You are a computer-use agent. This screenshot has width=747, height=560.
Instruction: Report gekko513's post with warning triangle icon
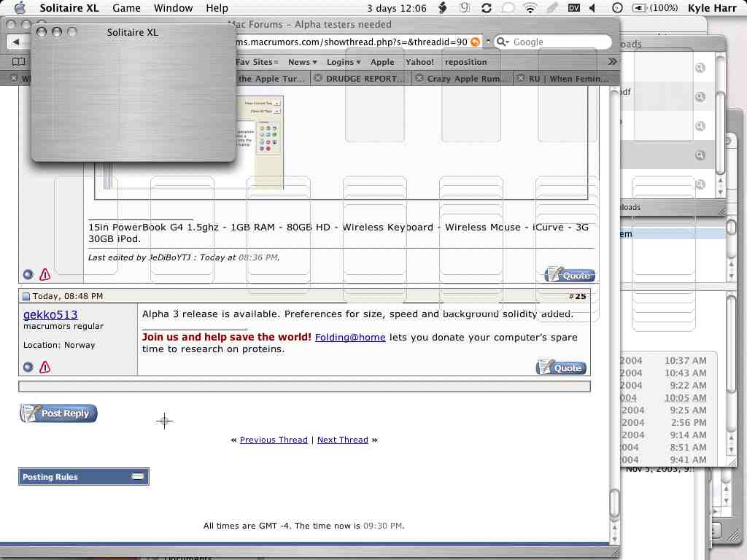click(x=44, y=367)
